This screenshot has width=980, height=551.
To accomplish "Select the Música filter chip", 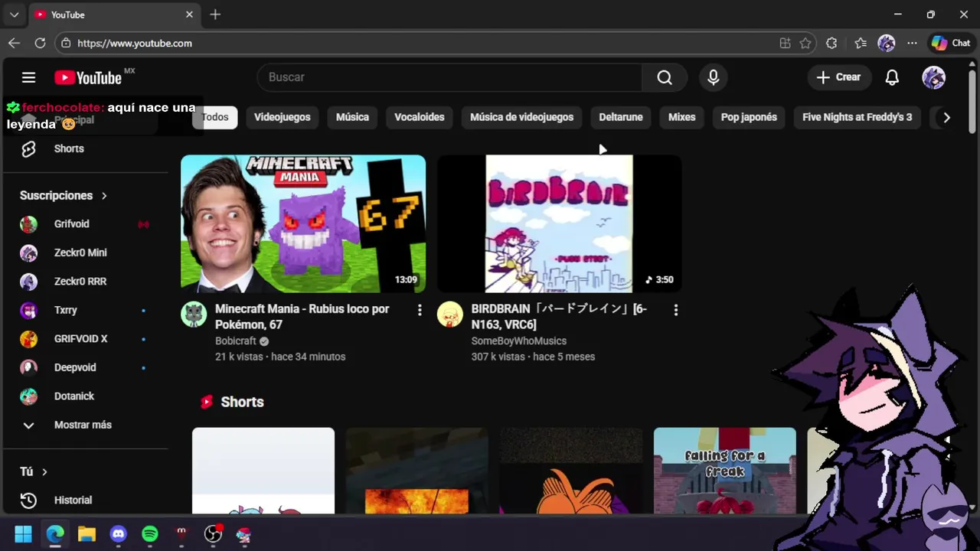I will pos(352,117).
